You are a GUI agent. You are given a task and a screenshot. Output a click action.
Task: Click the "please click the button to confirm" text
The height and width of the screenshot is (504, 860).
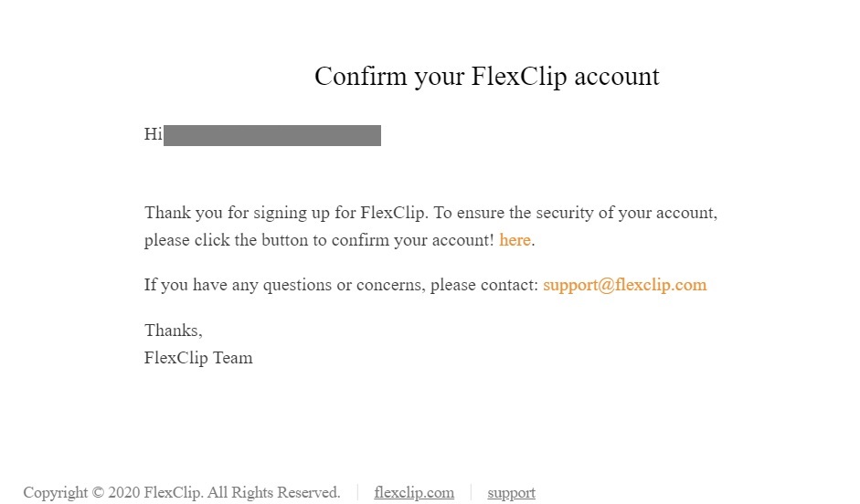(x=319, y=240)
